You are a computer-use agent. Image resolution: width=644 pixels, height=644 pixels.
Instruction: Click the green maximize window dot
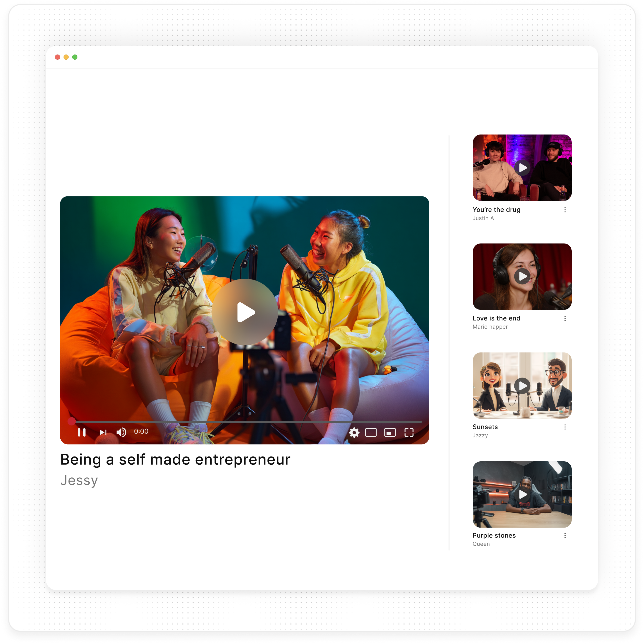(x=75, y=57)
